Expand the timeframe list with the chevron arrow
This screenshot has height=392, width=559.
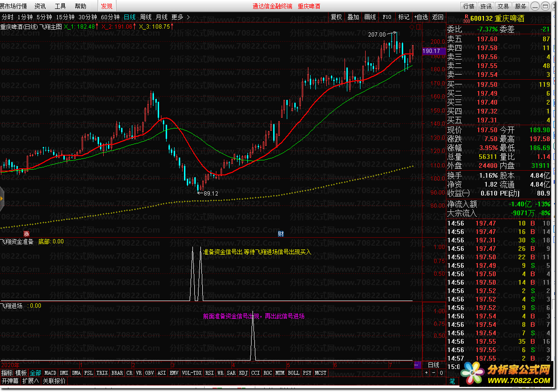click(x=188, y=17)
